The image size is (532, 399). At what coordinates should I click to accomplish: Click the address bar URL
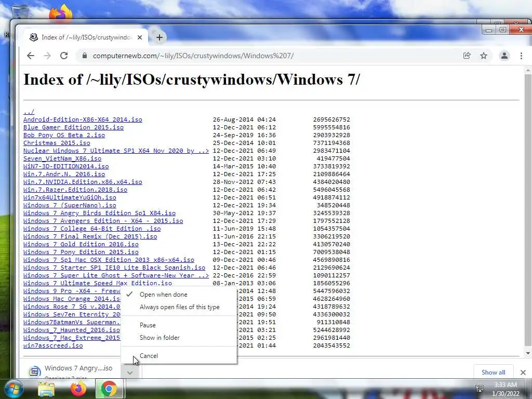pos(193,56)
